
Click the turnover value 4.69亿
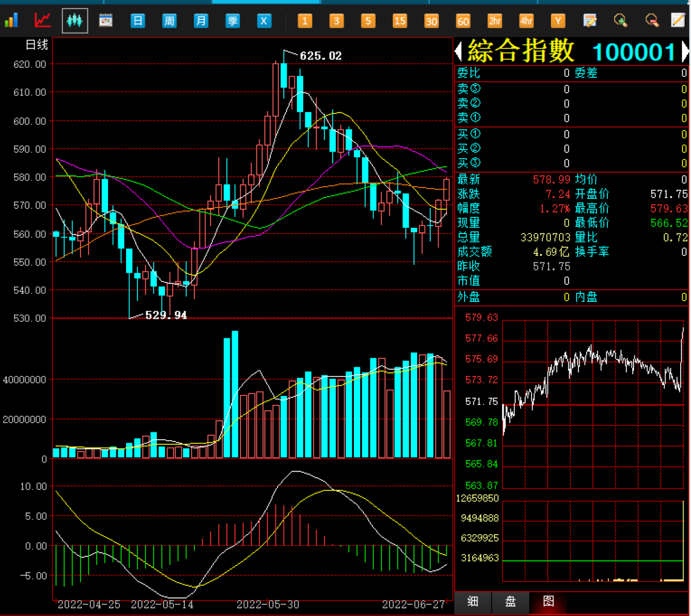[x=552, y=252]
